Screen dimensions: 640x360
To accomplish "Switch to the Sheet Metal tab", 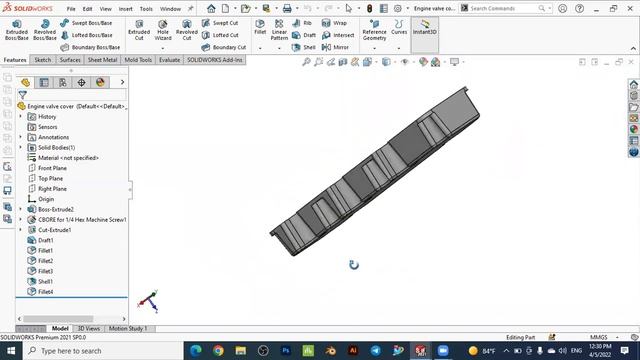I will coord(102,60).
